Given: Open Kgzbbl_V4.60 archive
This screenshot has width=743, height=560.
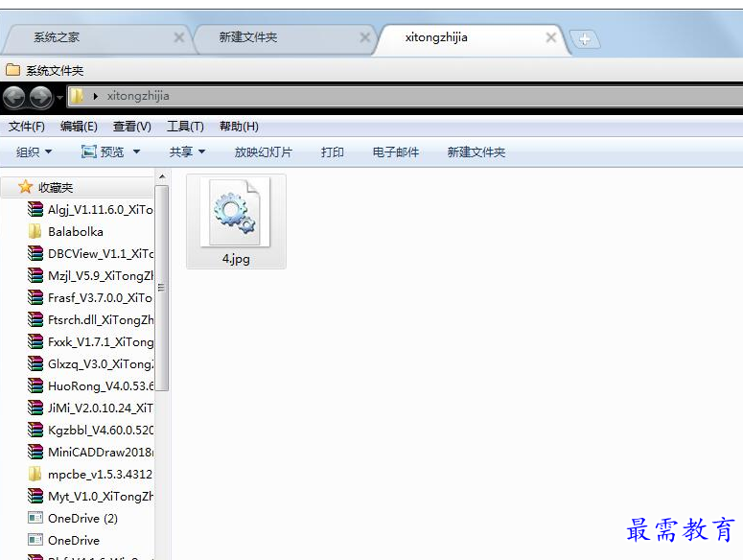Looking at the screenshot, I should 90,431.
